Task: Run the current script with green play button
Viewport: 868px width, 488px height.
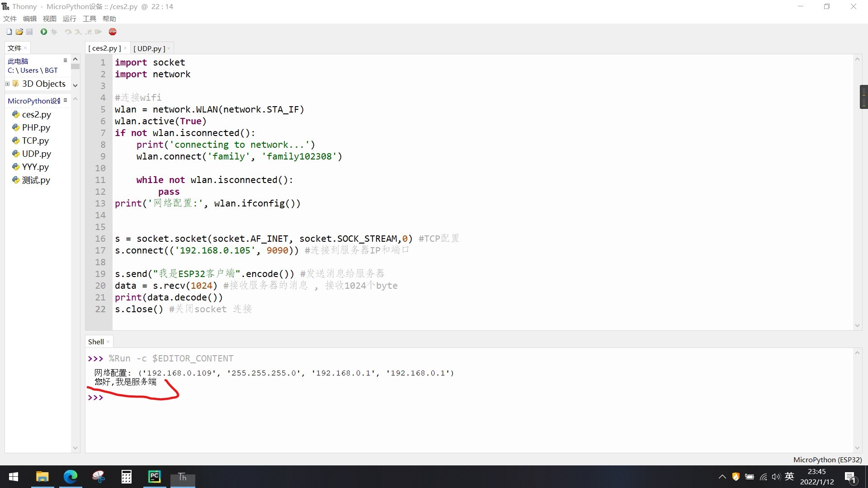Action: pos(44,32)
